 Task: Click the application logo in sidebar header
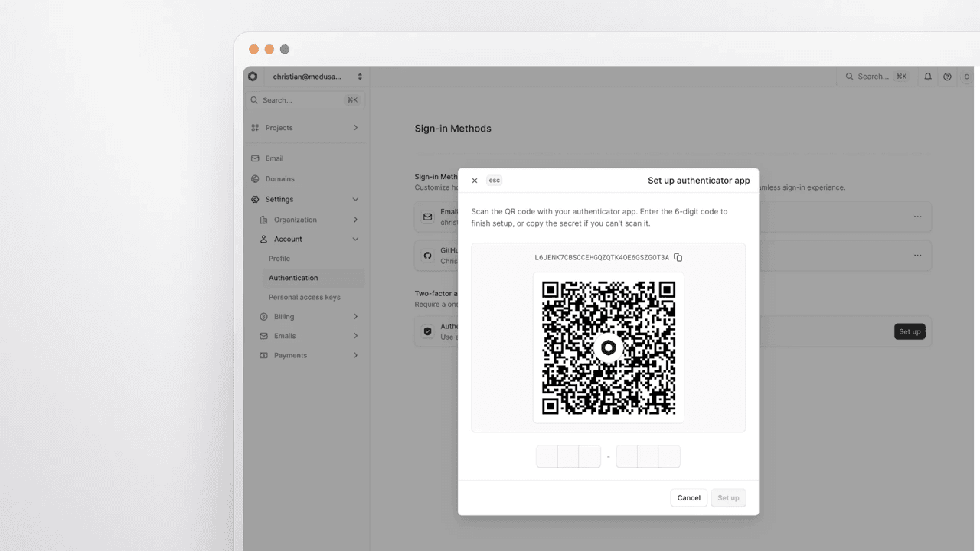click(x=253, y=77)
